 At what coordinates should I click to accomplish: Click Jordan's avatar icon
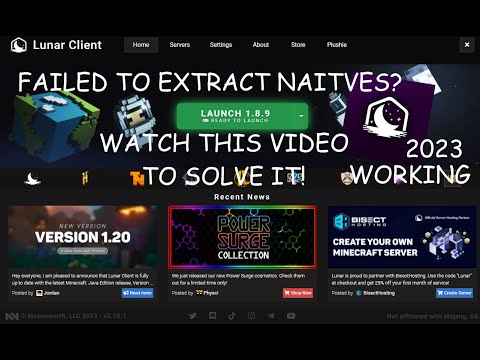[x=39, y=293]
